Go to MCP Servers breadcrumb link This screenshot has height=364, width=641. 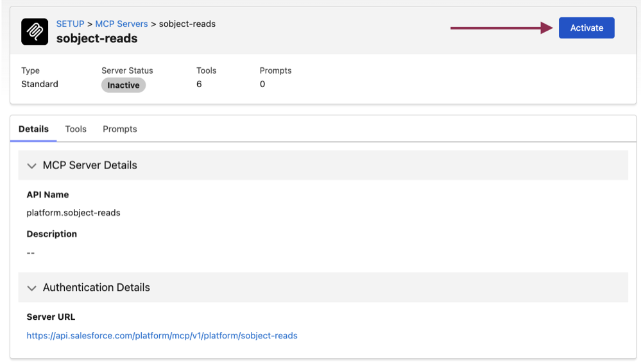121,24
